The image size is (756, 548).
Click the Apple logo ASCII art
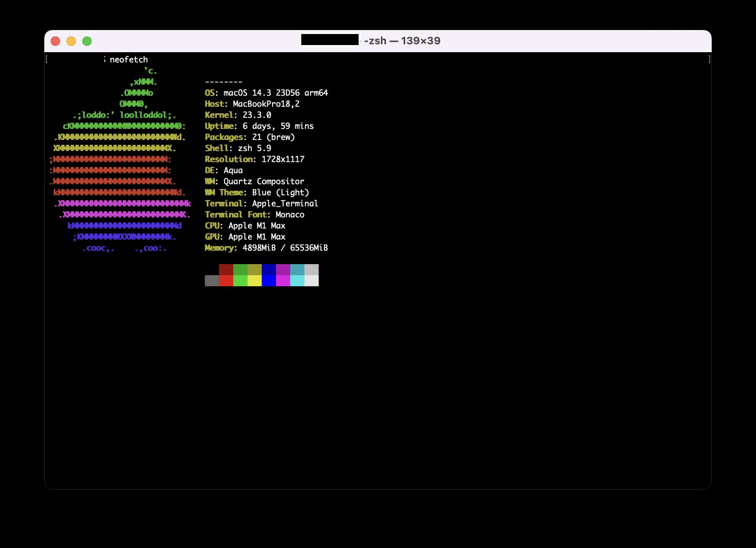pyautogui.click(x=120, y=159)
